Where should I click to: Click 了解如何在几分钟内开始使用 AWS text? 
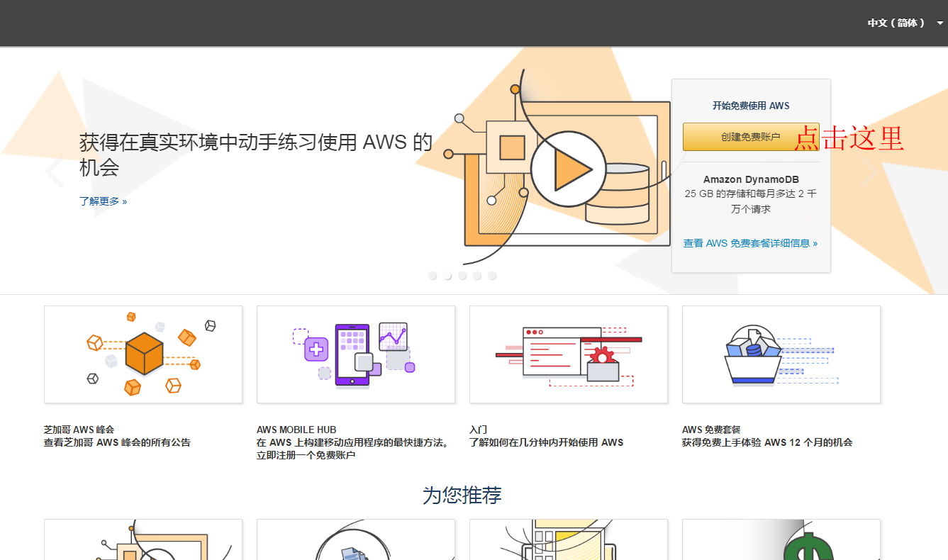coord(546,442)
